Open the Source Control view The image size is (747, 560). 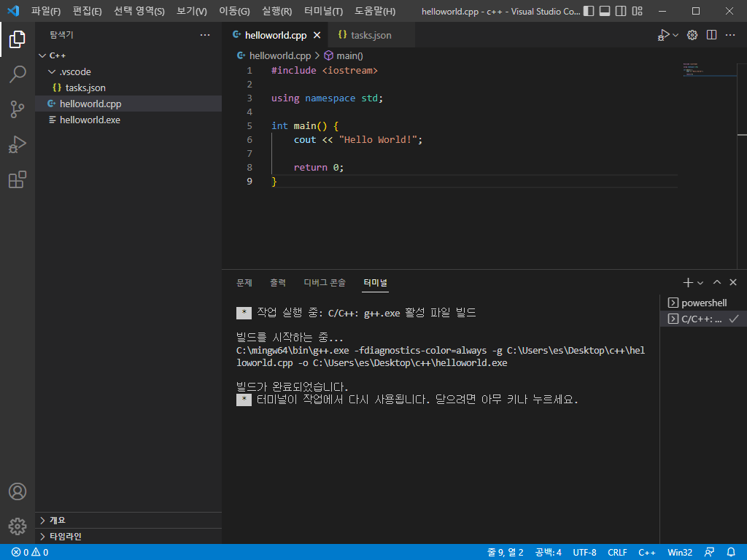pyautogui.click(x=18, y=109)
